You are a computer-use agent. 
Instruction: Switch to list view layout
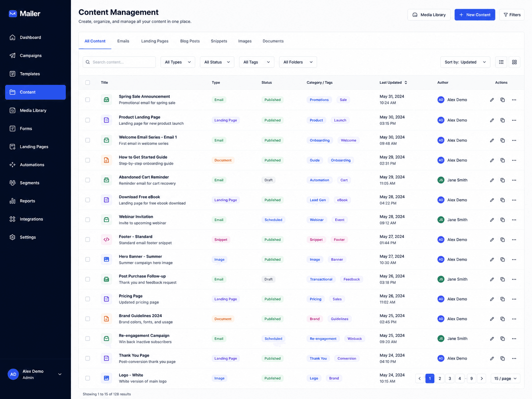[501, 62]
